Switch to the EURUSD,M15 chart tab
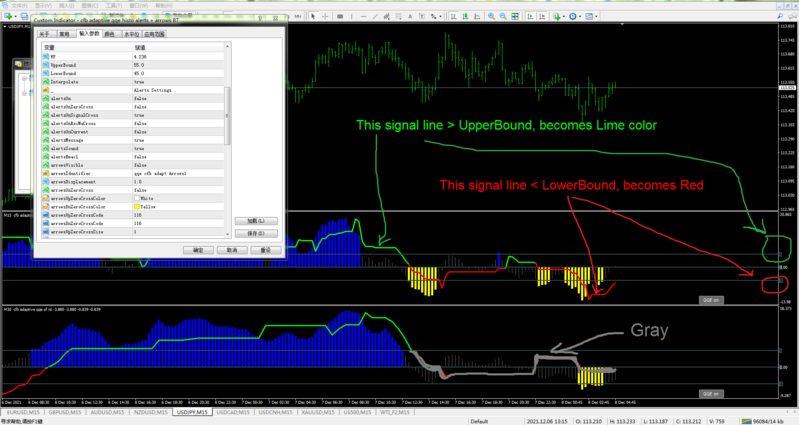The image size is (799, 425). [23, 412]
